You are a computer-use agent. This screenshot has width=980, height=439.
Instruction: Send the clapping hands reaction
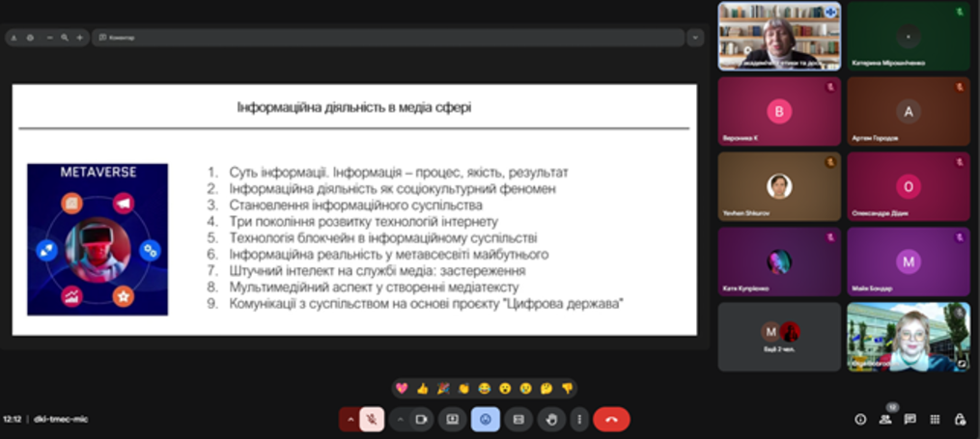click(x=463, y=389)
